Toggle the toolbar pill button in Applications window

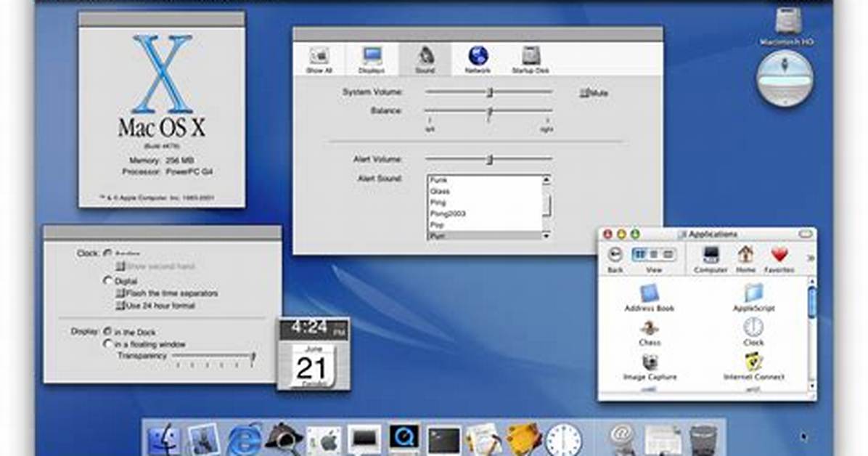coord(805,235)
